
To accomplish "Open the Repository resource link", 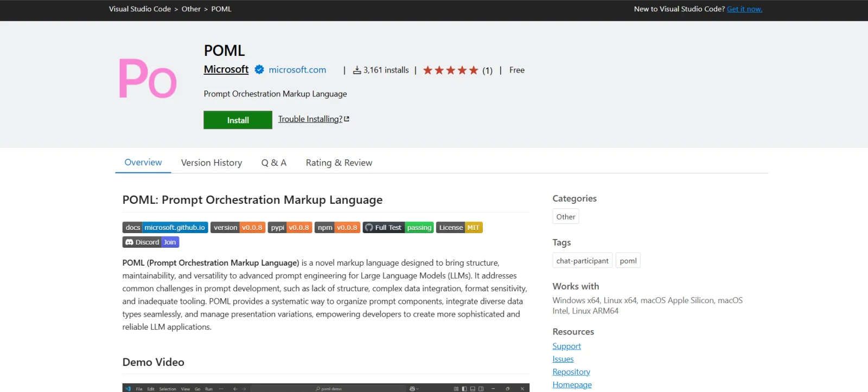I will pos(571,372).
